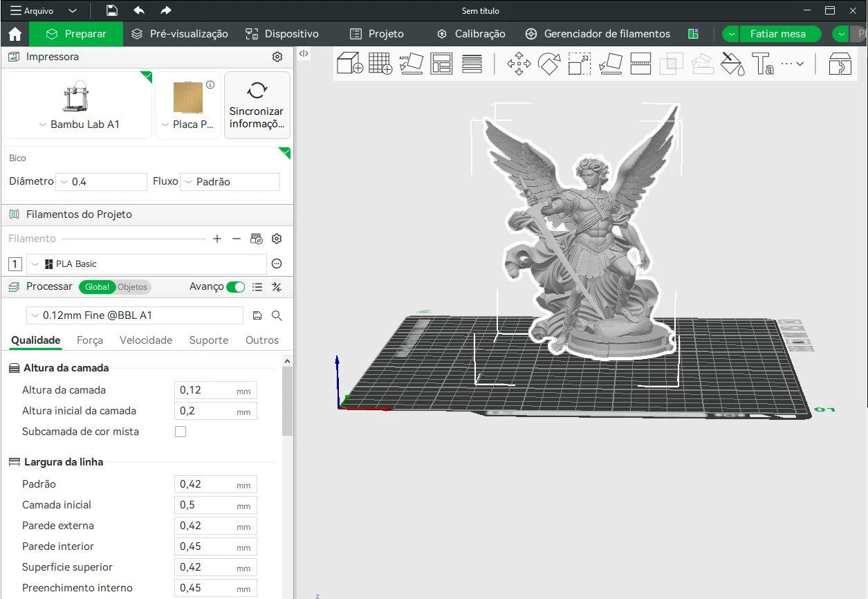Toggle the Avanço advanced mode switch

point(236,287)
